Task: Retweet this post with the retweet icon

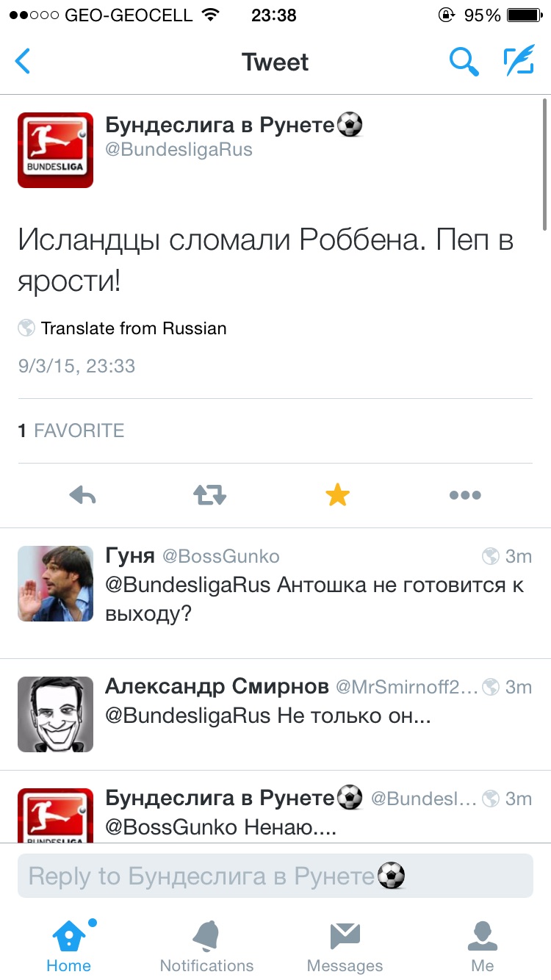Action: (x=209, y=496)
